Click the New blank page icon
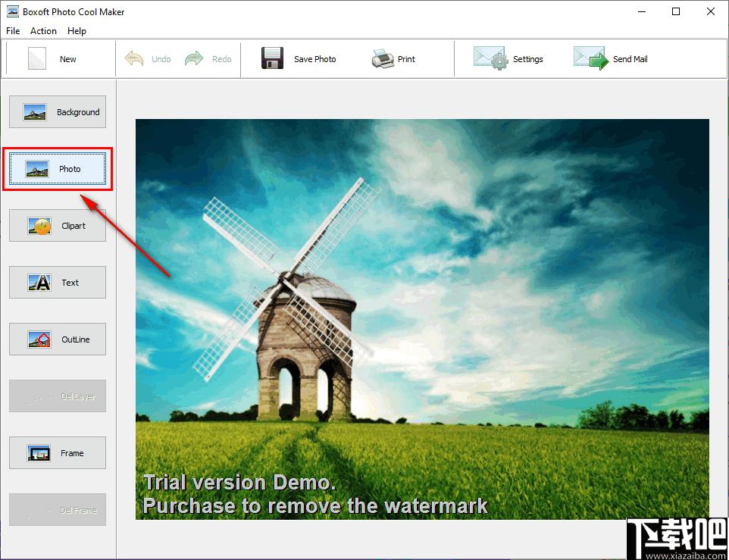Image resolution: width=729 pixels, height=560 pixels. (37, 58)
